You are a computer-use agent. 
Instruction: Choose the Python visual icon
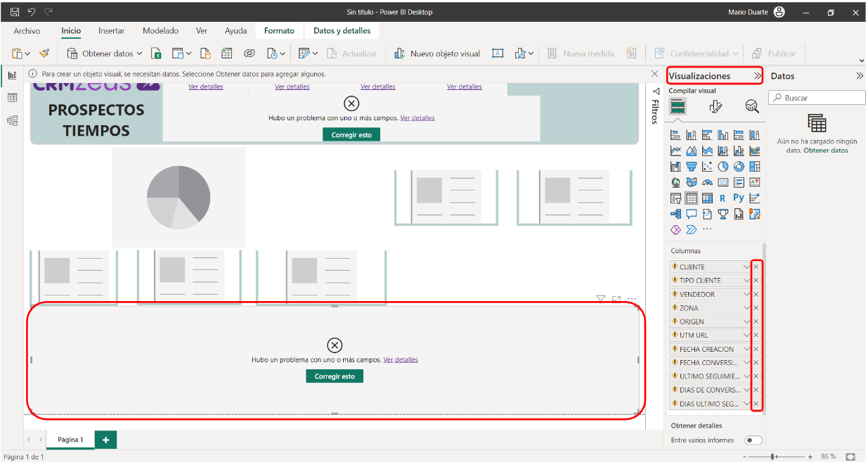[739, 198]
